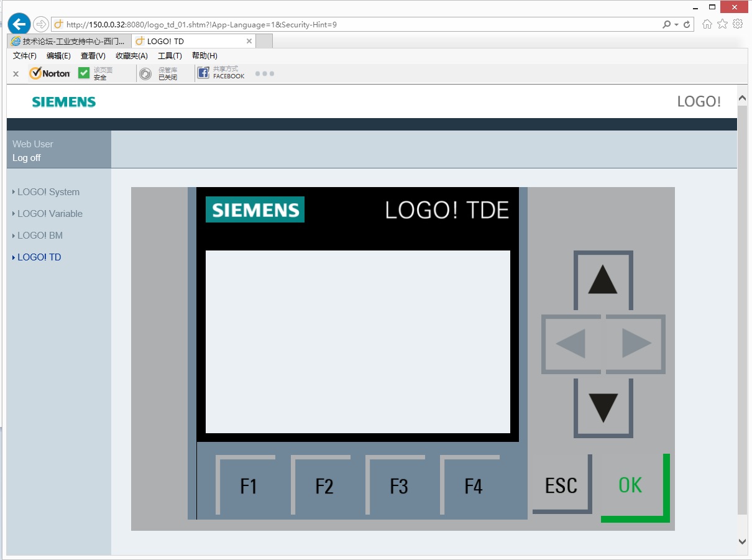The image size is (752, 560).
Task: Click the browser forward button
Action: (40, 24)
